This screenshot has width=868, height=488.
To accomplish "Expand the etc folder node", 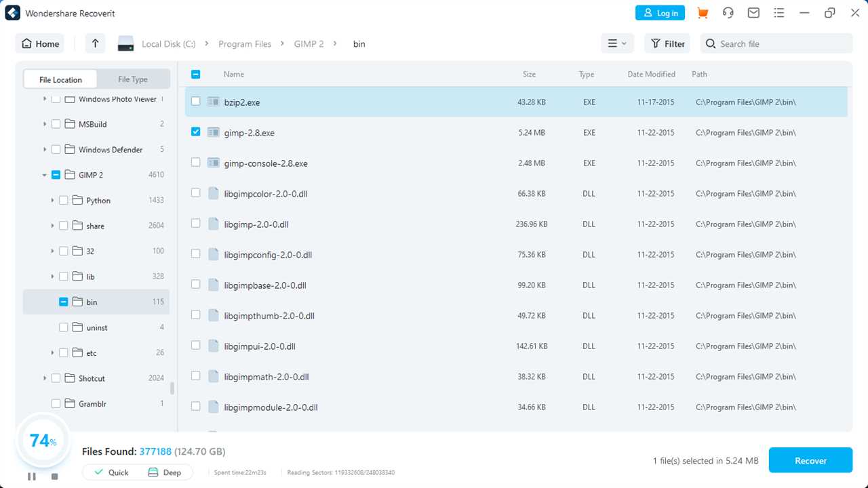I will (x=52, y=352).
